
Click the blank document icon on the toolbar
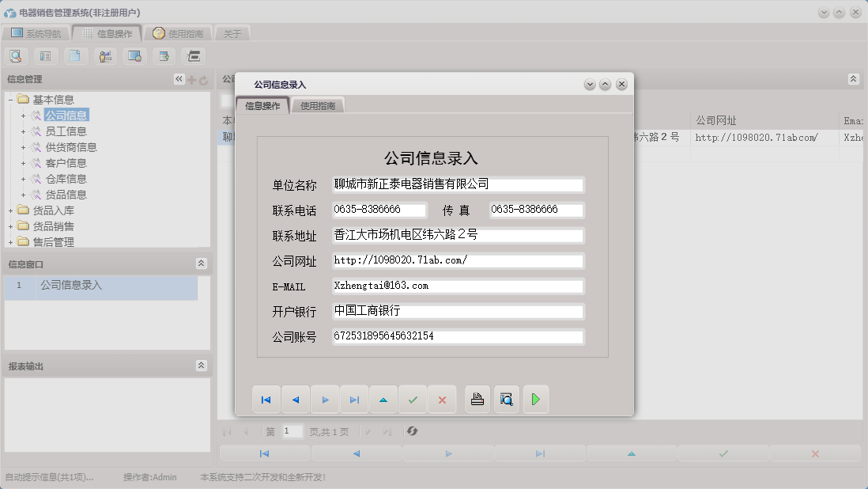coord(75,56)
